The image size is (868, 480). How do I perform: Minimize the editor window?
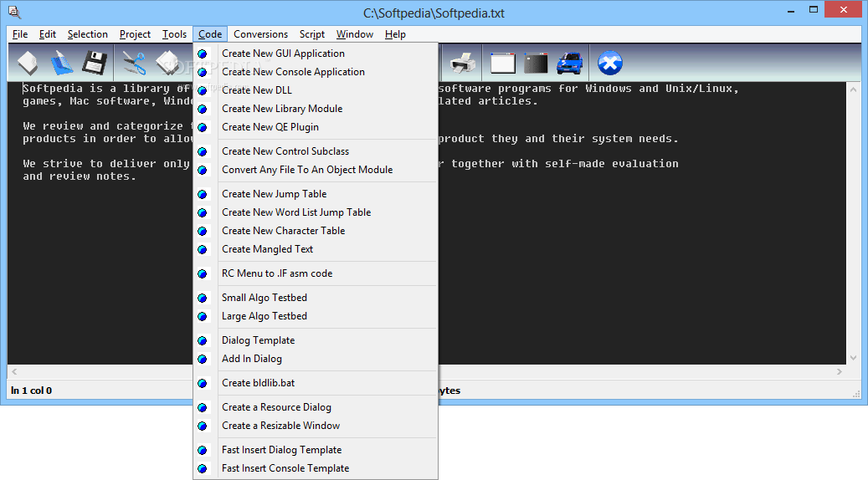[x=792, y=10]
